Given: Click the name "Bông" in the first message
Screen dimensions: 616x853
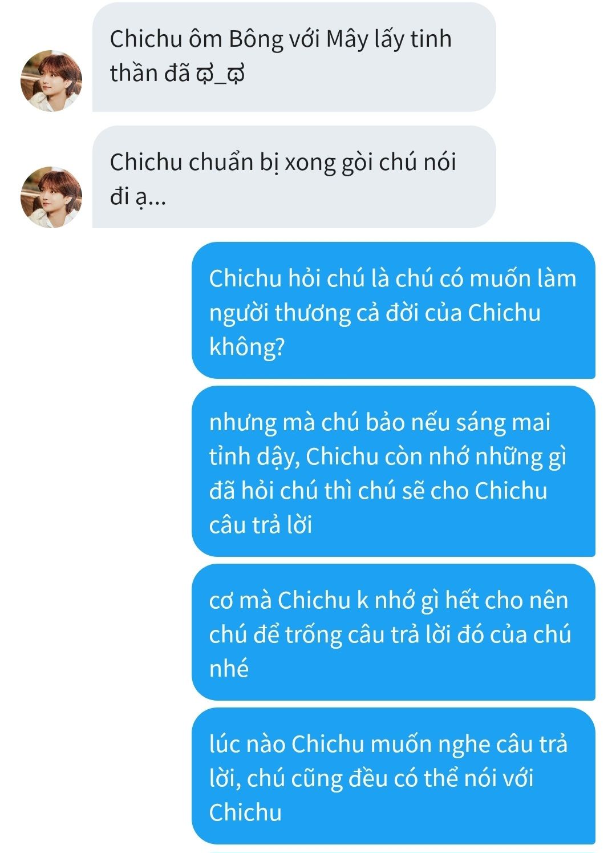Looking at the screenshot, I should 256,40.
